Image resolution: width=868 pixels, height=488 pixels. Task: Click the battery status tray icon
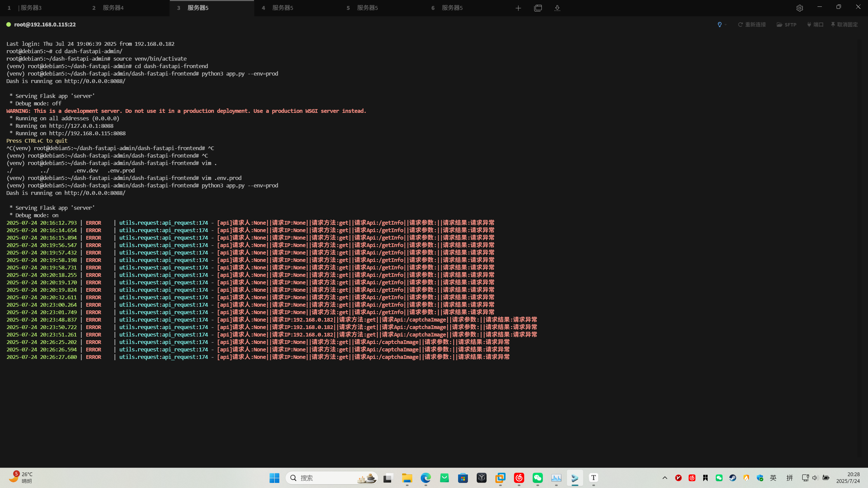pyautogui.click(x=826, y=478)
